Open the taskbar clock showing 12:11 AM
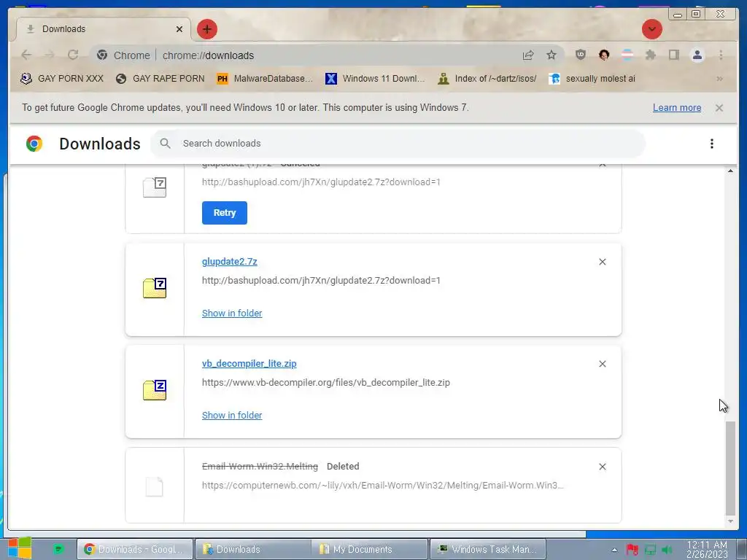This screenshot has width=747, height=560. tap(707, 550)
